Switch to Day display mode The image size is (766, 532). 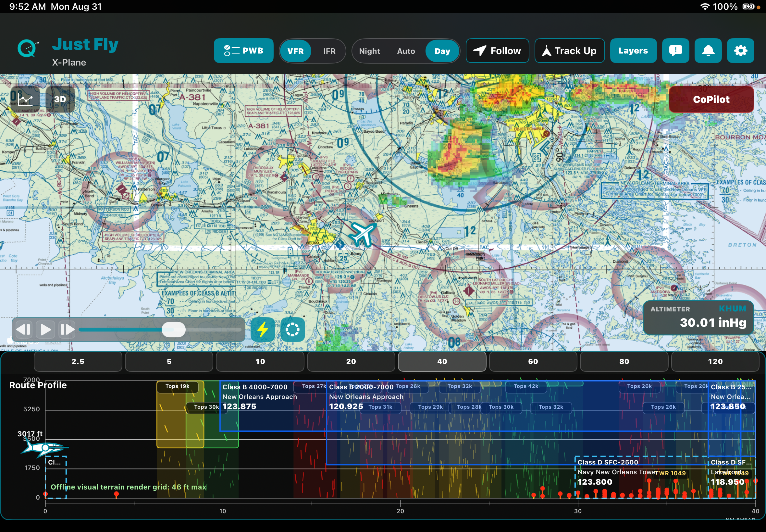[x=442, y=51]
